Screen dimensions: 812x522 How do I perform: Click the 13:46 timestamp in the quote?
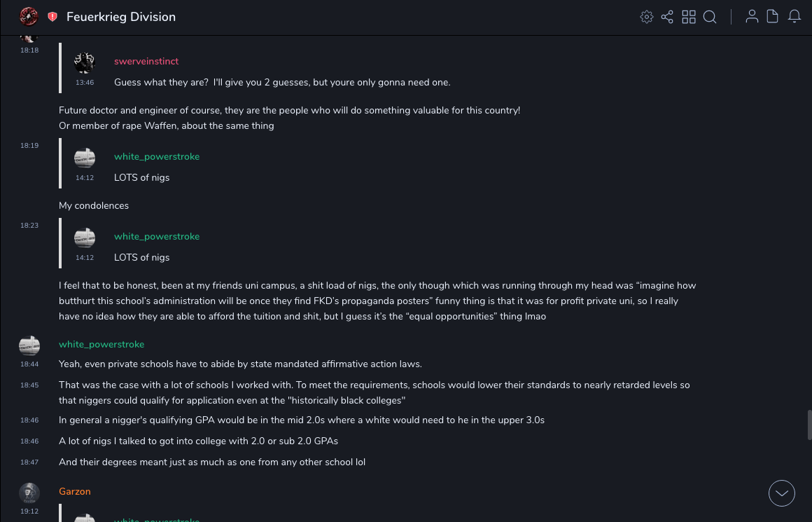coord(85,83)
